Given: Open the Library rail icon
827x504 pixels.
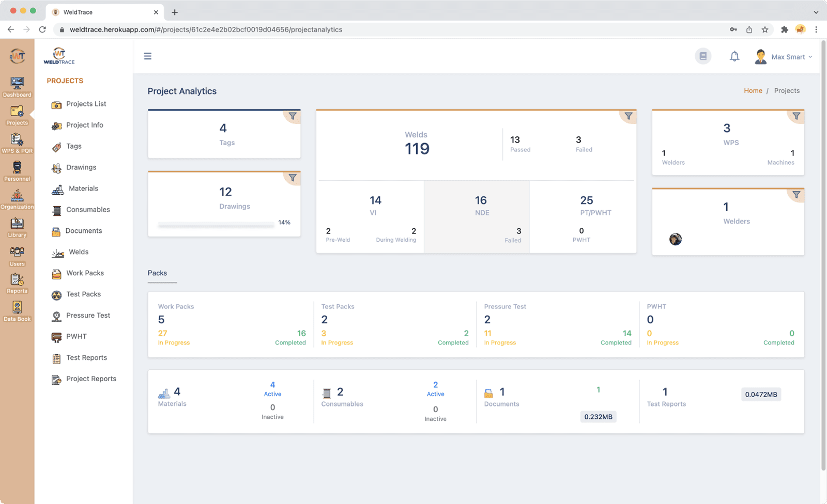Looking at the screenshot, I should point(17,227).
